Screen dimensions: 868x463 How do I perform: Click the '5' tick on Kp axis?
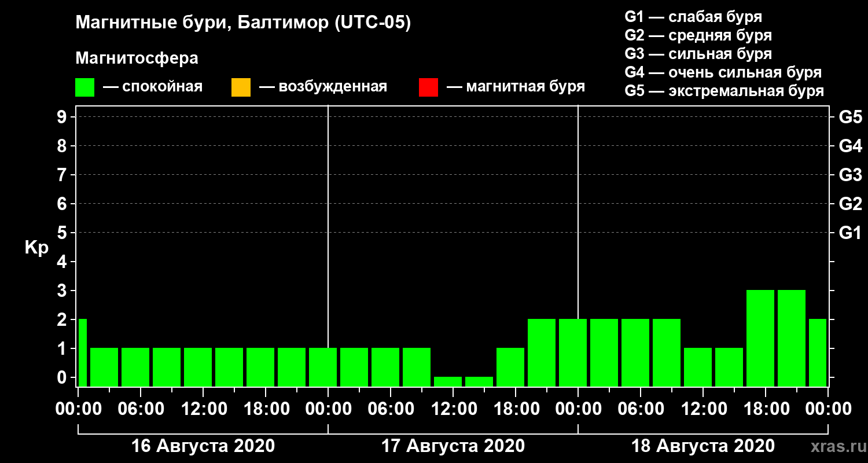[x=63, y=233]
